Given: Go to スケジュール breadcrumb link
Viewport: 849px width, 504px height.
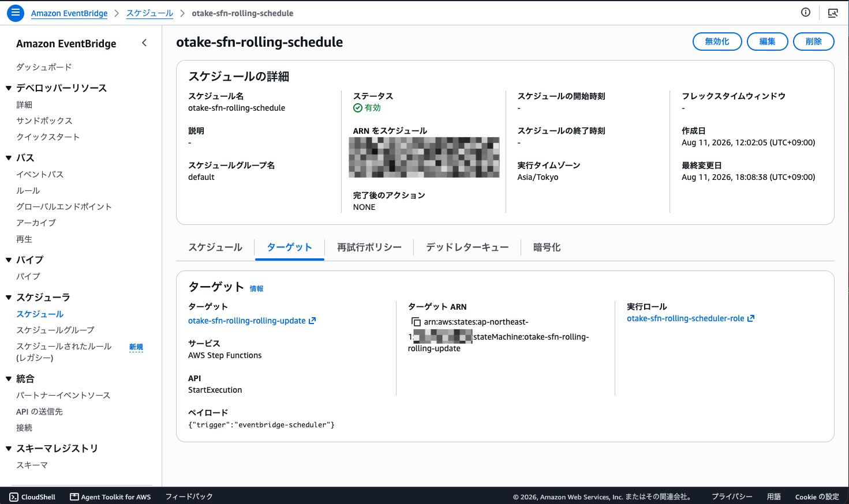Looking at the screenshot, I should (x=149, y=13).
